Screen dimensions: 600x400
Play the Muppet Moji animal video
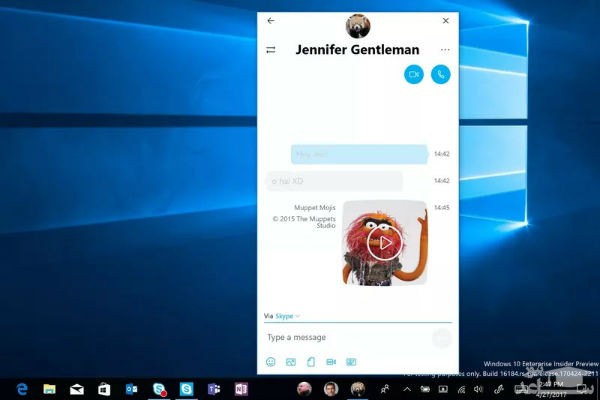pos(384,243)
